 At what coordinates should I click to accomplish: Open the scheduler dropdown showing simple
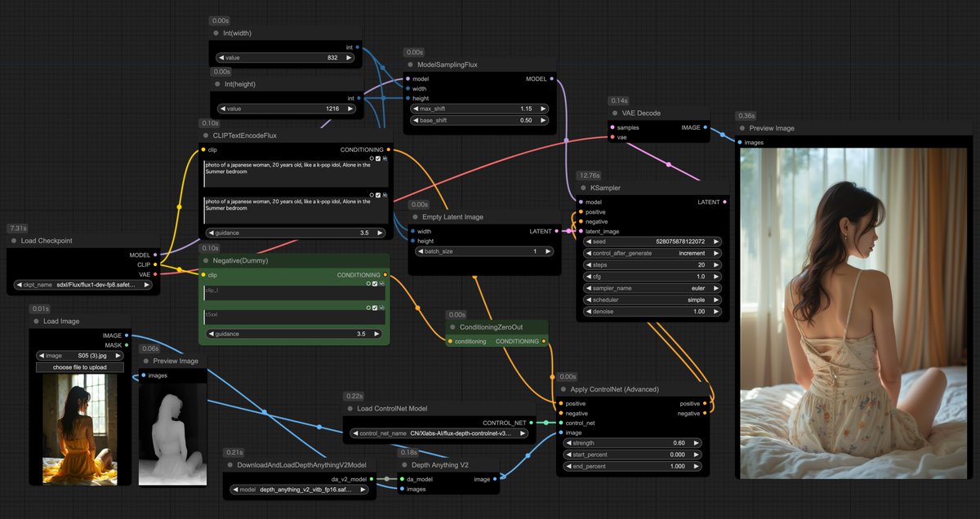tap(653, 299)
